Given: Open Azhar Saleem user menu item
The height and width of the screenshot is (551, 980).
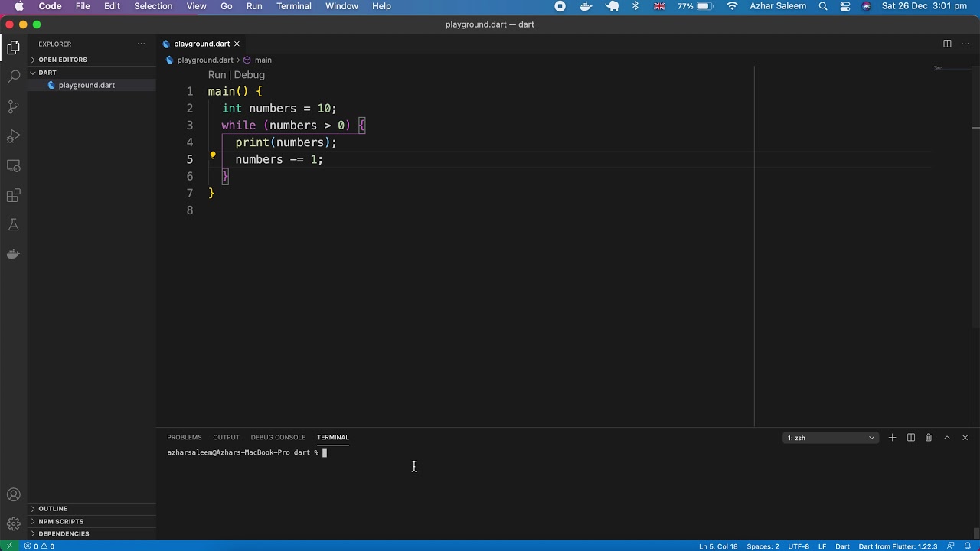Looking at the screenshot, I should [x=778, y=6].
